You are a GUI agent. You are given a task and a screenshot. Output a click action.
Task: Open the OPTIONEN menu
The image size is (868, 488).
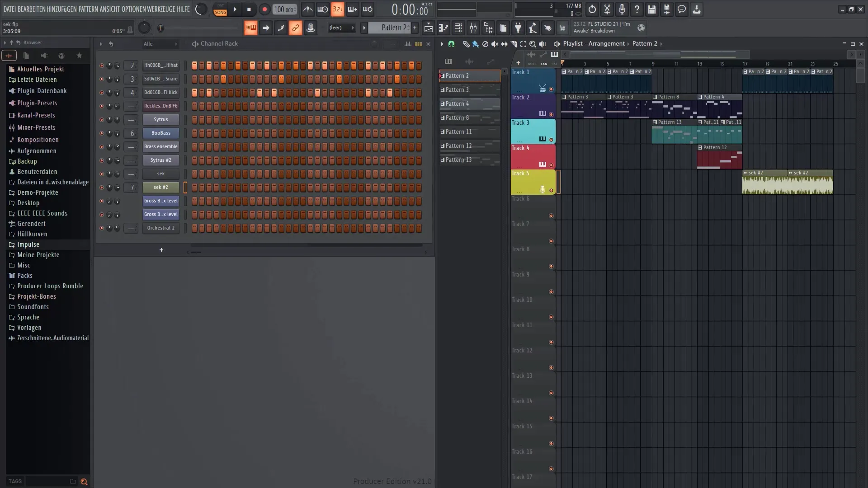(134, 9)
